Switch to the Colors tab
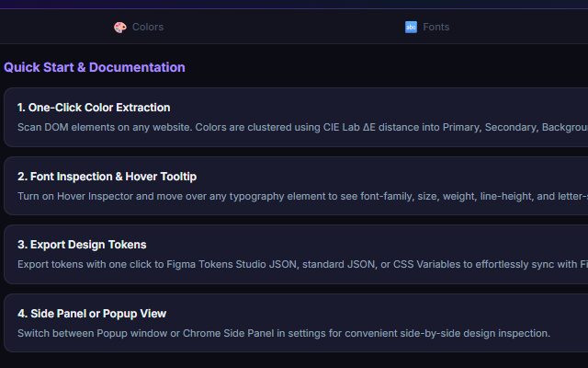The image size is (588, 368). [x=139, y=27]
